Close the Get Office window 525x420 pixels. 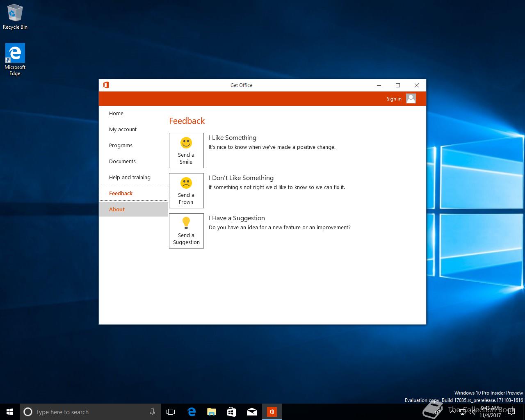tap(417, 85)
